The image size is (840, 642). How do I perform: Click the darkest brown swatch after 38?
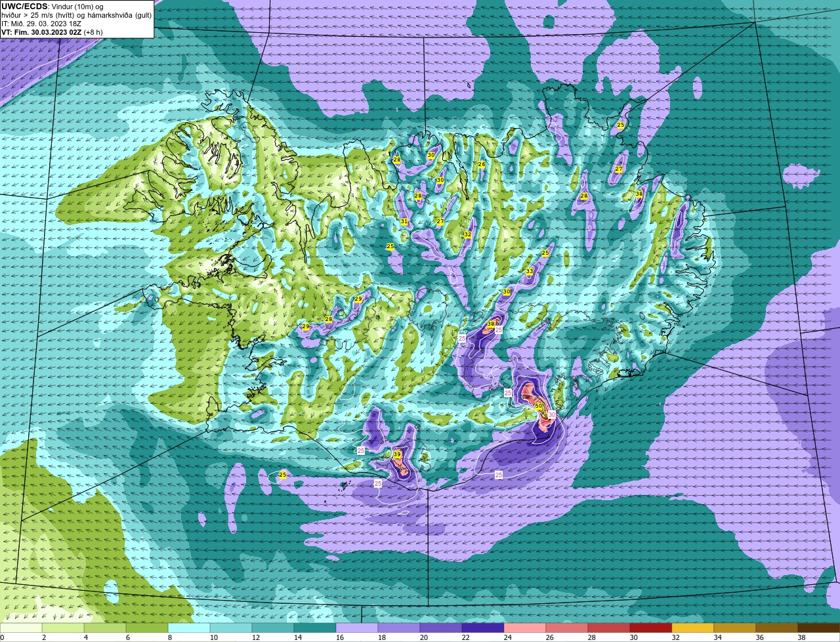819,628
